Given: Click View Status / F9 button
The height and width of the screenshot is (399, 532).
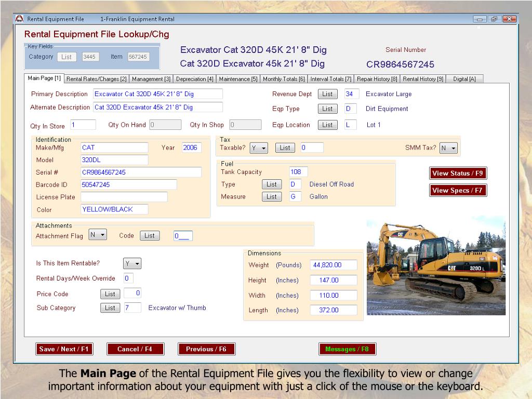Looking at the screenshot, I should [x=458, y=174].
